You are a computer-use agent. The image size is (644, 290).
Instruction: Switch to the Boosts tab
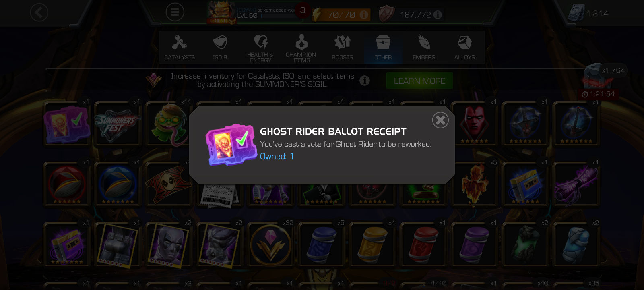(x=342, y=48)
